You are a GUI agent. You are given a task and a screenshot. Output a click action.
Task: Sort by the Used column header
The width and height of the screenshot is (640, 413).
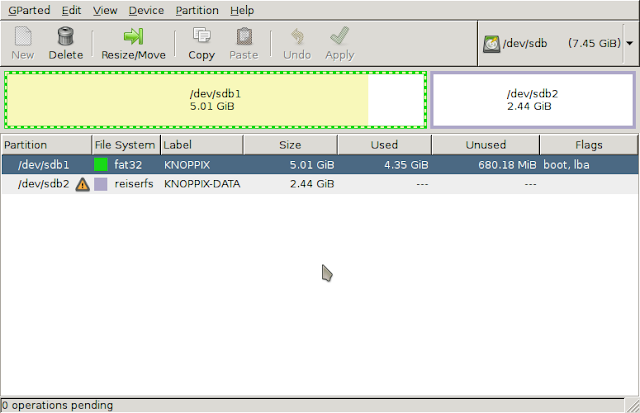tap(384, 145)
